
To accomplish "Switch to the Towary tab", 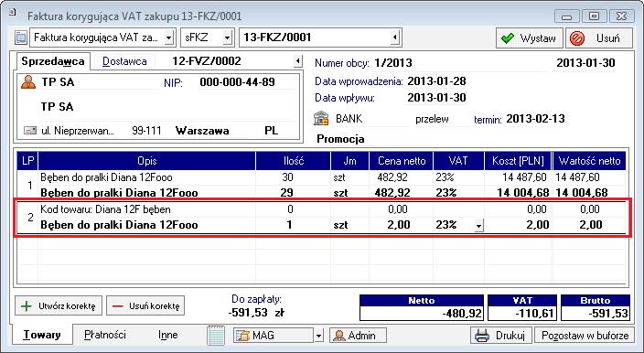I will tap(42, 335).
